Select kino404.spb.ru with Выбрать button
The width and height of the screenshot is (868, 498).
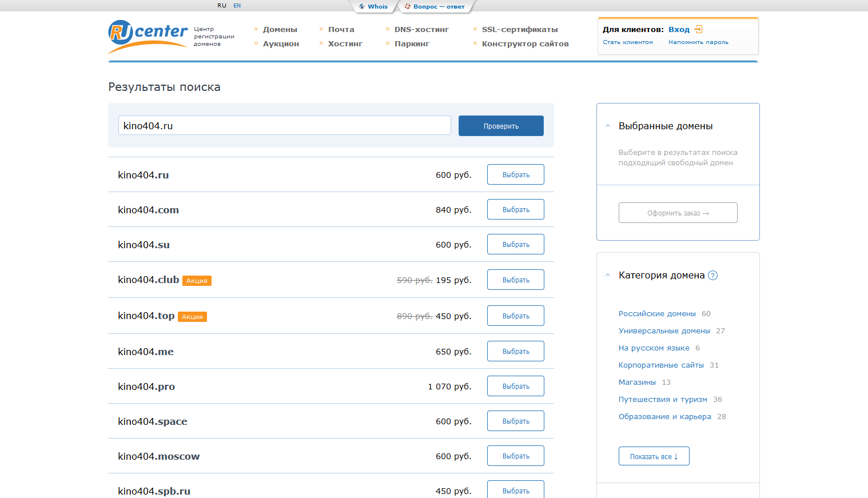pos(516,489)
